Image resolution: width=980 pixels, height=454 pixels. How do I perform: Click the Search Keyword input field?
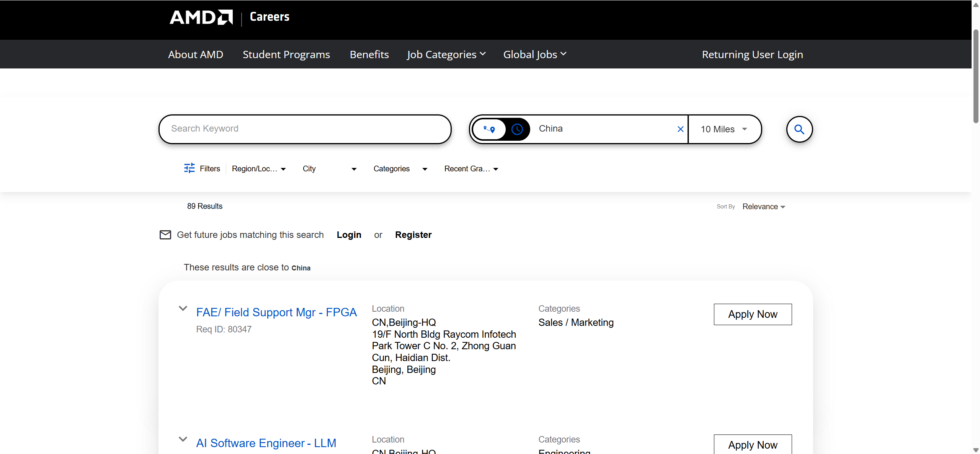point(304,129)
